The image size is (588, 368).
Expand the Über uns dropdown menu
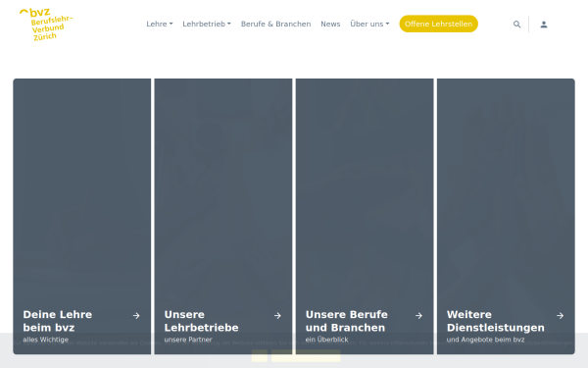tap(369, 24)
